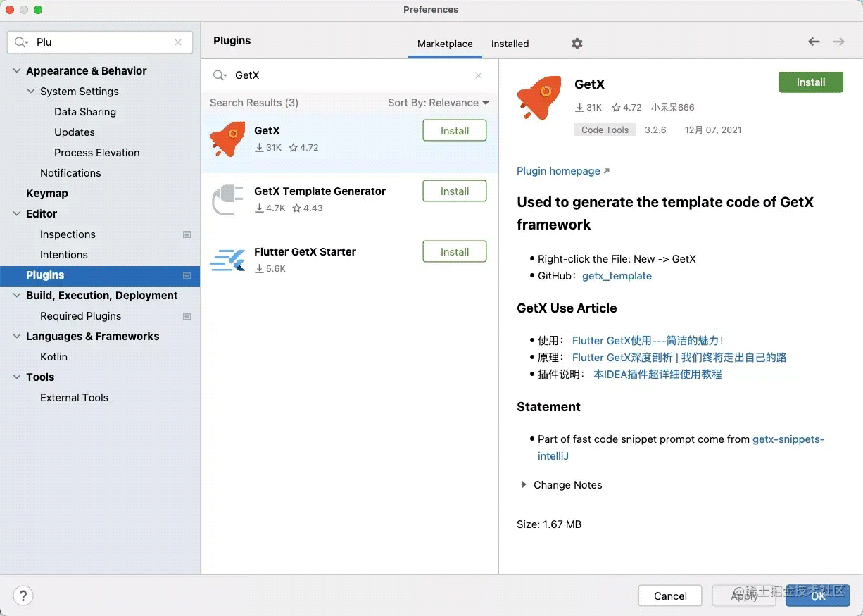Install the GetX Template Generator plugin
The height and width of the screenshot is (616, 863).
(455, 191)
